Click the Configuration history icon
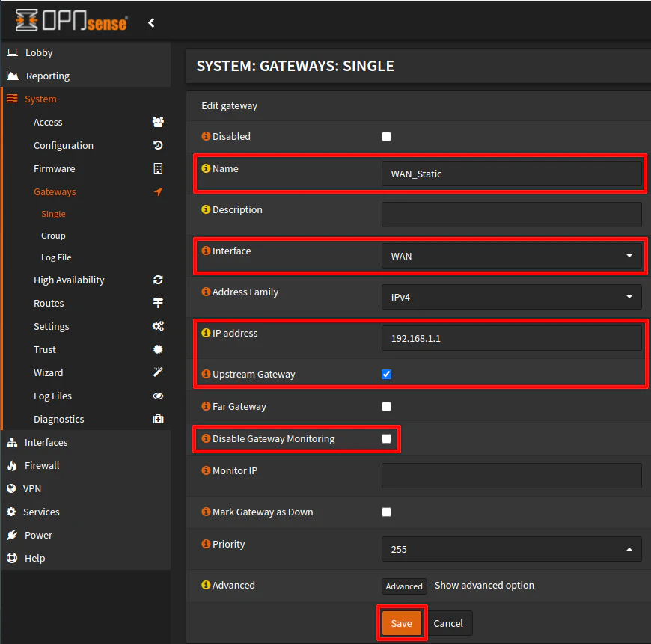Viewport: 651px width, 644px height. tap(158, 145)
